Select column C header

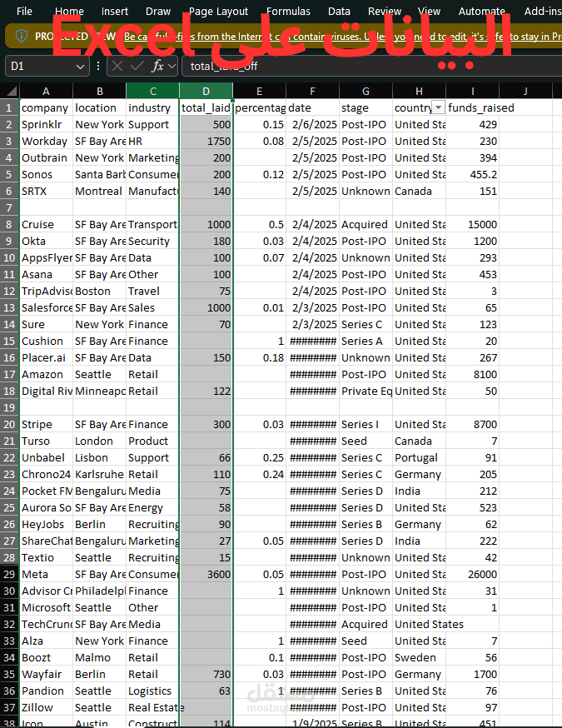152,91
